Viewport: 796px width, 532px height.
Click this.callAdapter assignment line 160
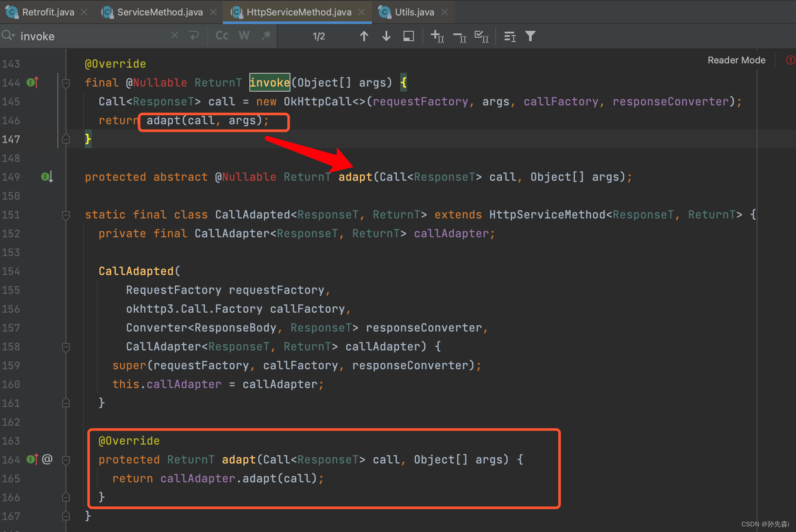click(x=218, y=384)
